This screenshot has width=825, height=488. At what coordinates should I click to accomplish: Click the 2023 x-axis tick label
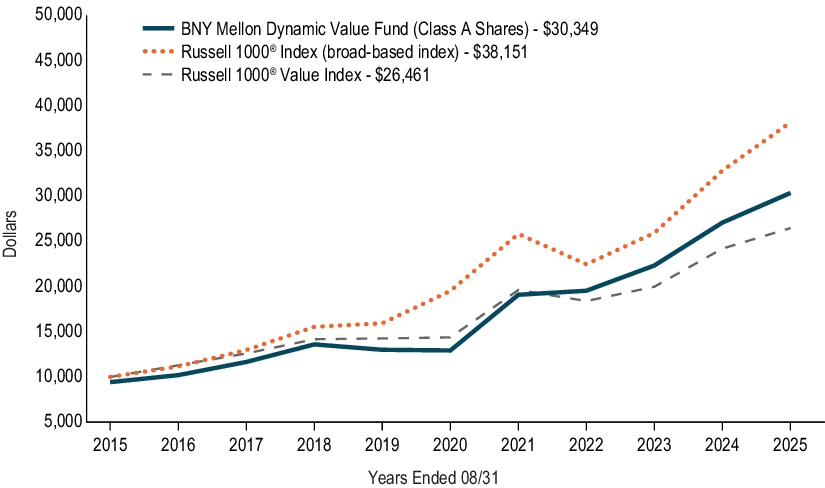click(652, 441)
